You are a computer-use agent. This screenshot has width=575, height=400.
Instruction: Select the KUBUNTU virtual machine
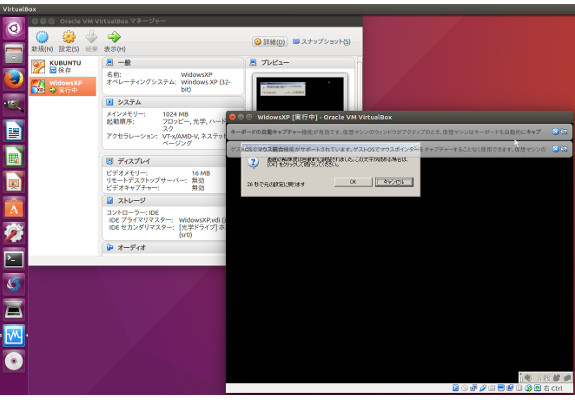62,66
